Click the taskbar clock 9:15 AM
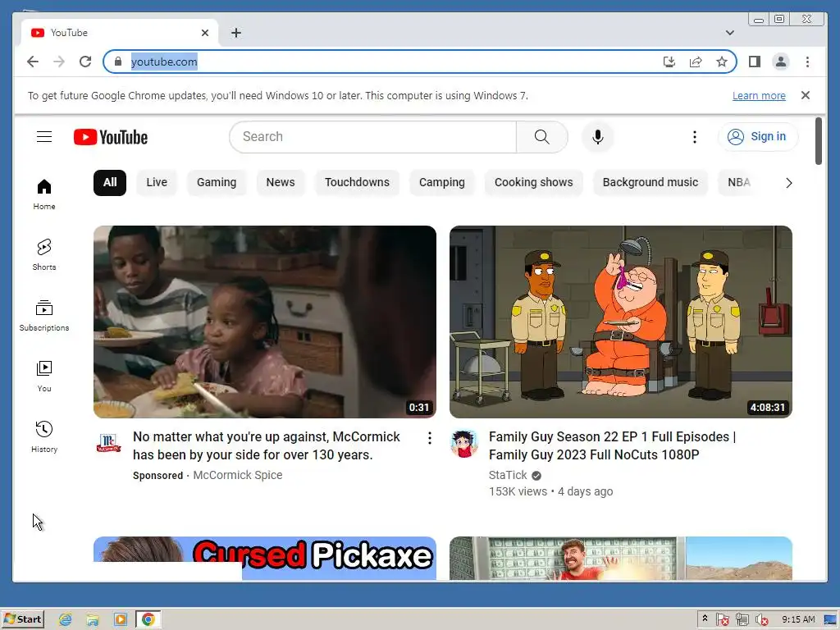The height and width of the screenshot is (630, 840). (798, 619)
